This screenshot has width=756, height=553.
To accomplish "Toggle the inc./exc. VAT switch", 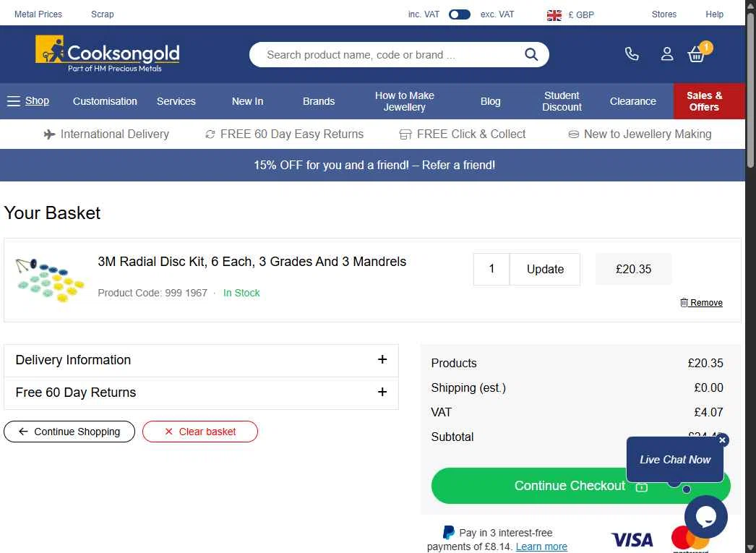I will coord(460,14).
